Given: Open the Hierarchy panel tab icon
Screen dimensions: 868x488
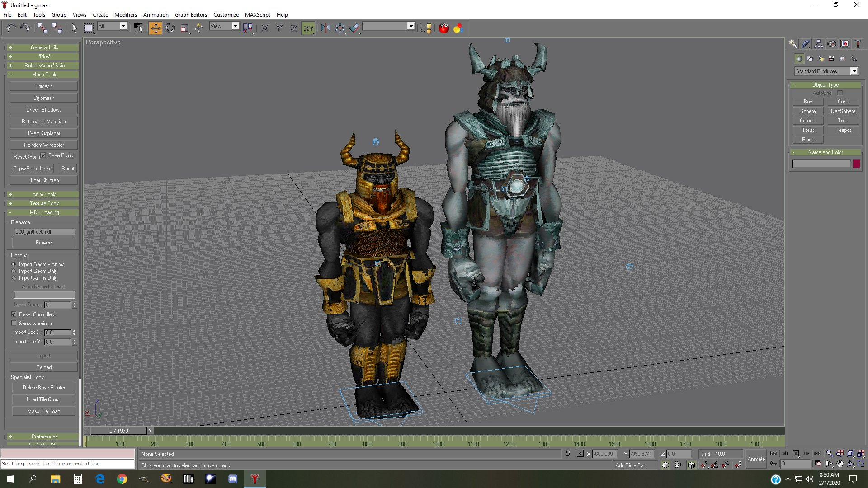Looking at the screenshot, I should [x=819, y=44].
